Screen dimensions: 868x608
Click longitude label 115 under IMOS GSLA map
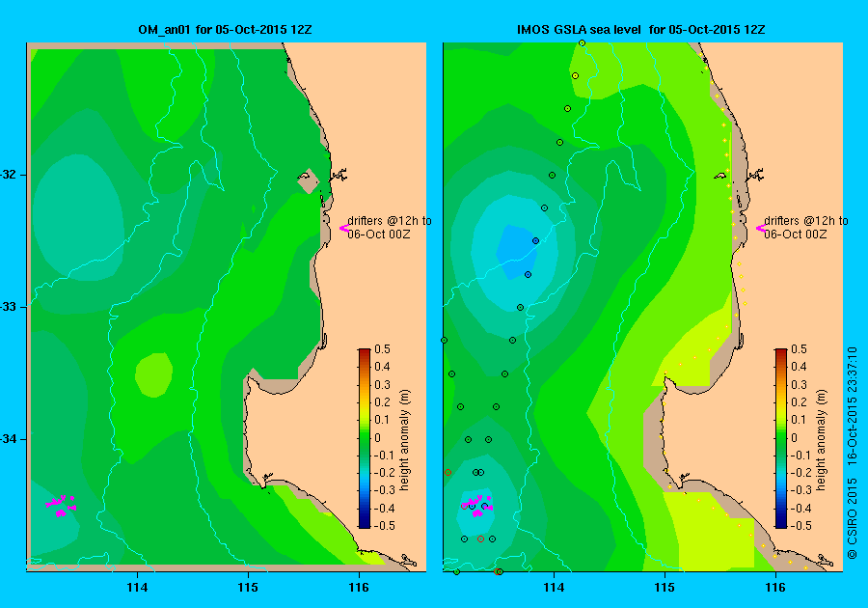(665, 588)
